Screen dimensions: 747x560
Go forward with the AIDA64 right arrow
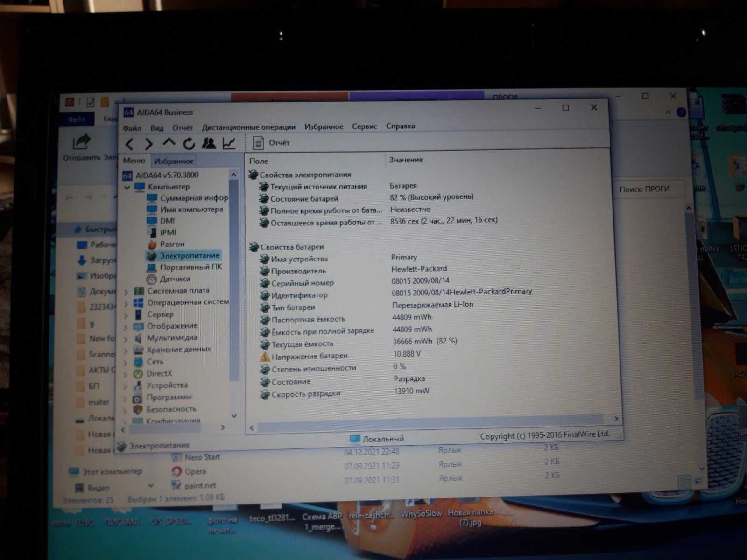point(149,144)
